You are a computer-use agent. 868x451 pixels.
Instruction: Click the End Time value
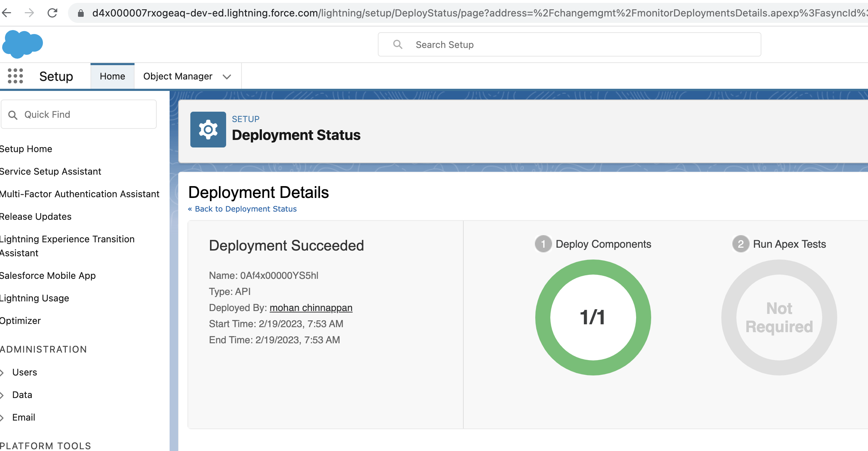pos(298,340)
